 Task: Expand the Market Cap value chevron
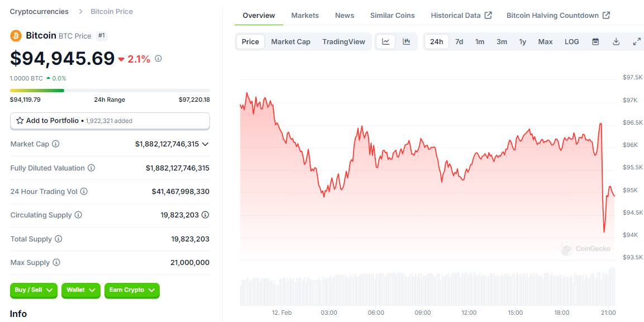pyautogui.click(x=206, y=144)
